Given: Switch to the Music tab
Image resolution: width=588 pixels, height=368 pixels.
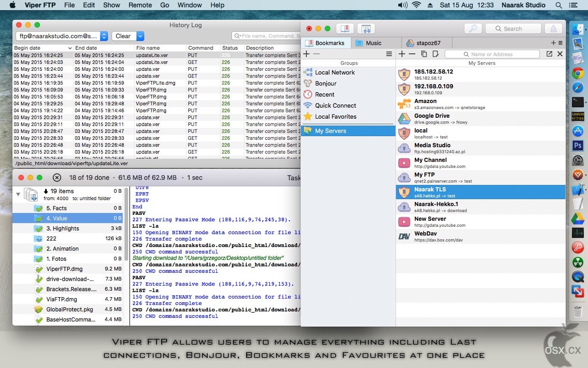Looking at the screenshot, I should (376, 43).
